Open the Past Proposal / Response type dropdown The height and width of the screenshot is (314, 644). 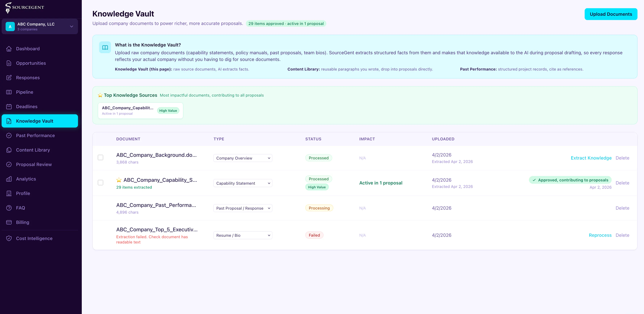click(x=243, y=208)
